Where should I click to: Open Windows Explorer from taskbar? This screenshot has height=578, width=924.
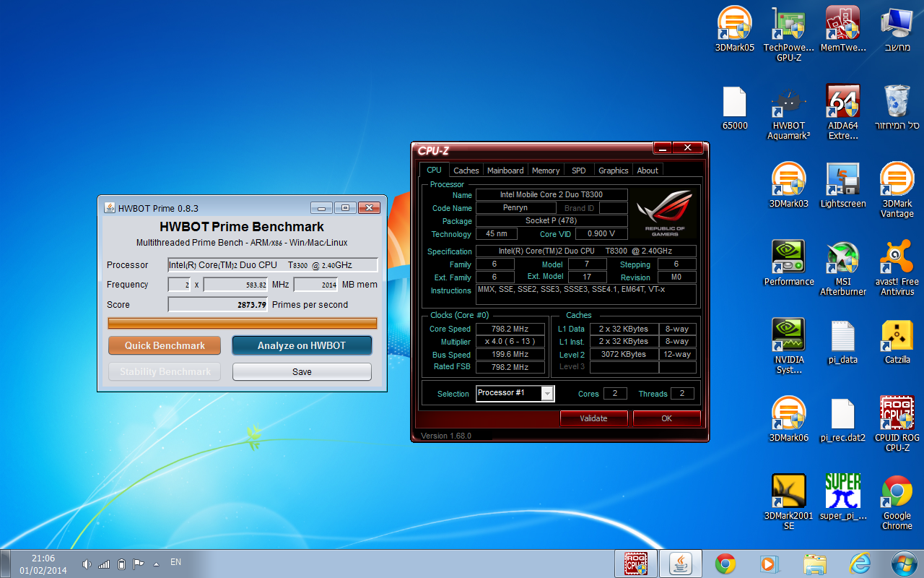(815, 564)
